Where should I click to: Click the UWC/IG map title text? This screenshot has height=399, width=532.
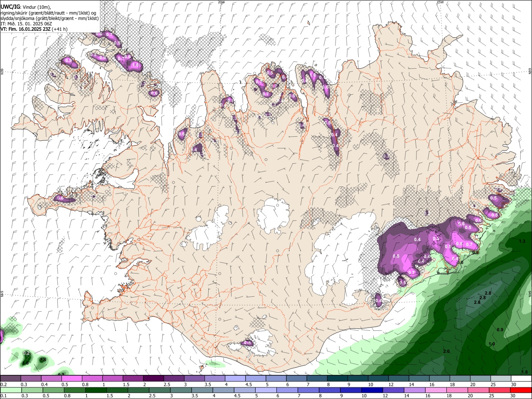(x=10, y=6)
